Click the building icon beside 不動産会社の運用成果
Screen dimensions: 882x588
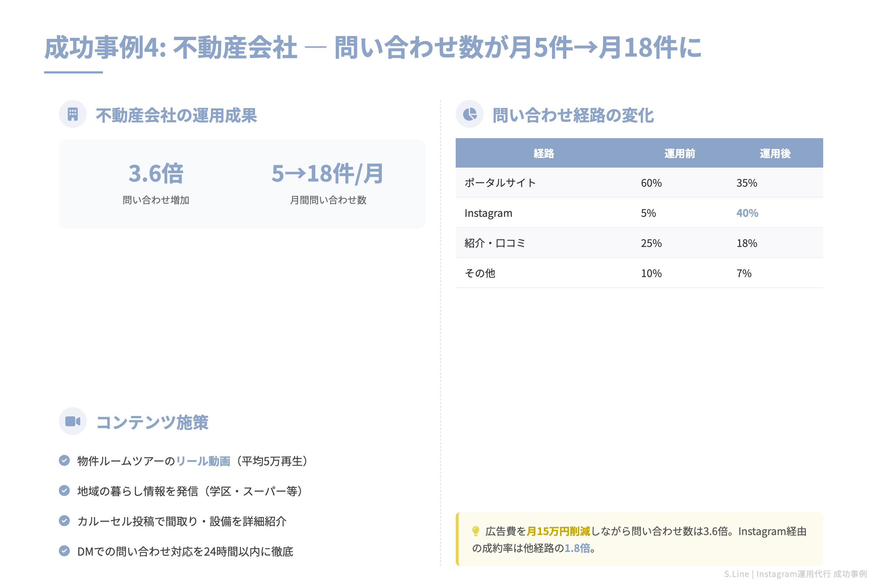point(72,114)
